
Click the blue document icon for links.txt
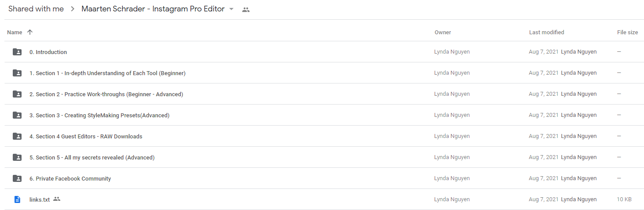pyautogui.click(x=17, y=199)
